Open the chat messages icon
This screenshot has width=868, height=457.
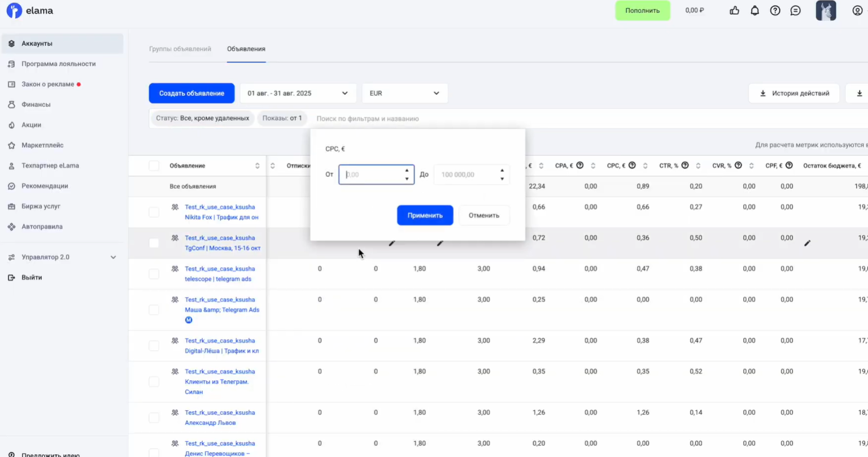pos(795,11)
